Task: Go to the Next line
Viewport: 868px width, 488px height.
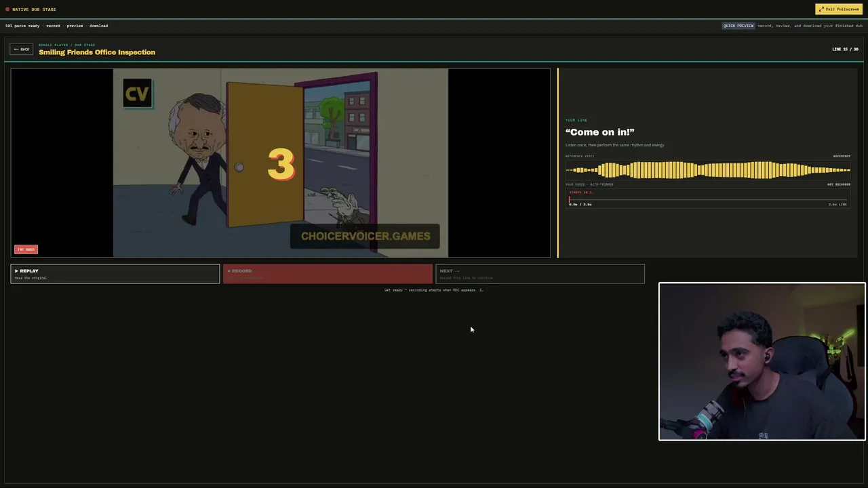Action: click(540, 274)
